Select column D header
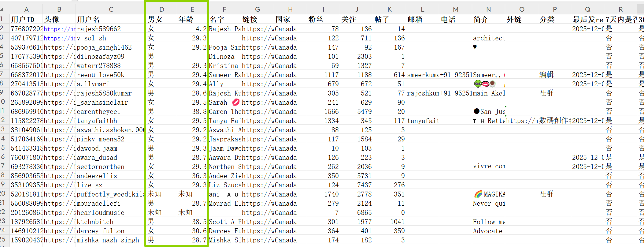Viewport: 644px width, 247px height. 161,9
